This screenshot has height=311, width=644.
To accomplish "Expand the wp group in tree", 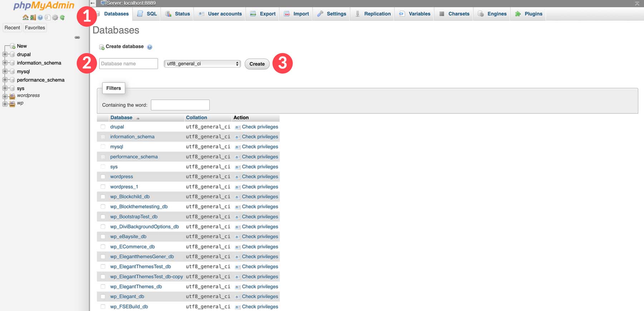I will pos(5,104).
